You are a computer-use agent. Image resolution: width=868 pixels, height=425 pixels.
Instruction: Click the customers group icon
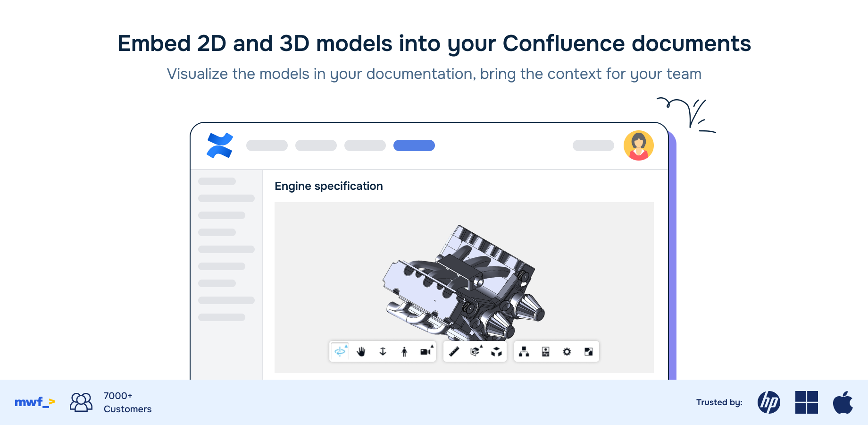[x=81, y=402]
